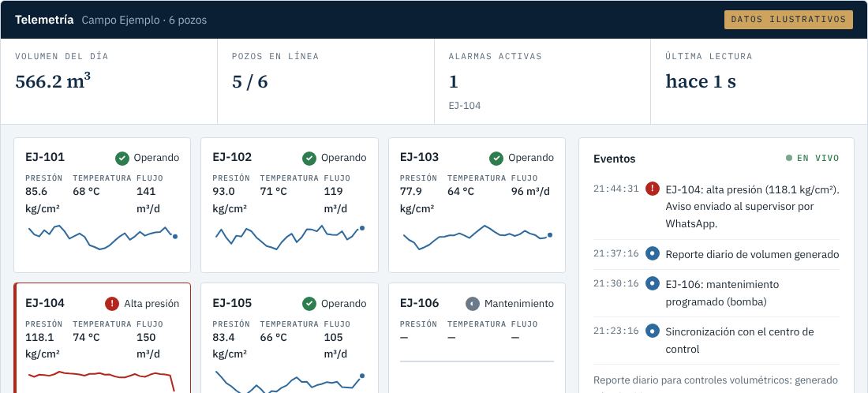This screenshot has width=868, height=393.
Task: Click the 83.4 pressure value on EJ-105
Action: click(x=223, y=338)
